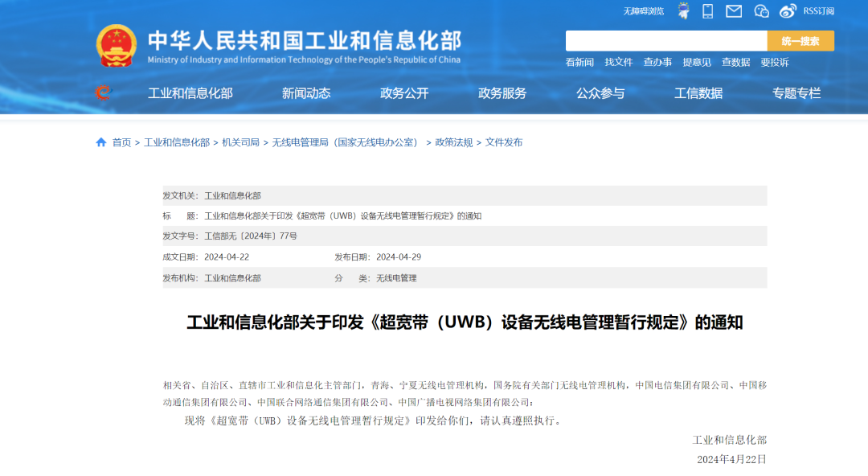Open the WeChat sharing icon

761,10
